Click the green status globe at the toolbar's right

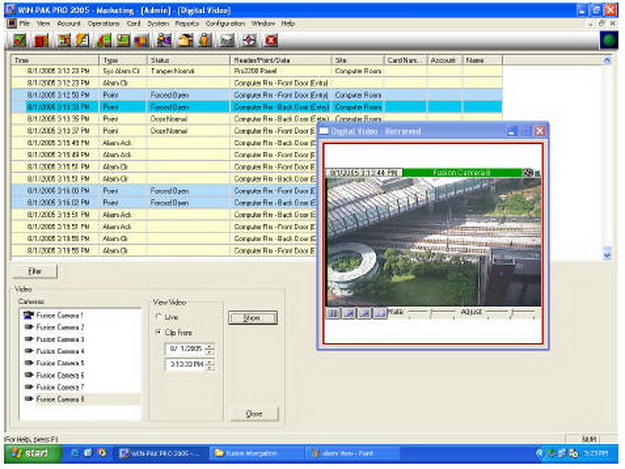pyautogui.click(x=609, y=41)
